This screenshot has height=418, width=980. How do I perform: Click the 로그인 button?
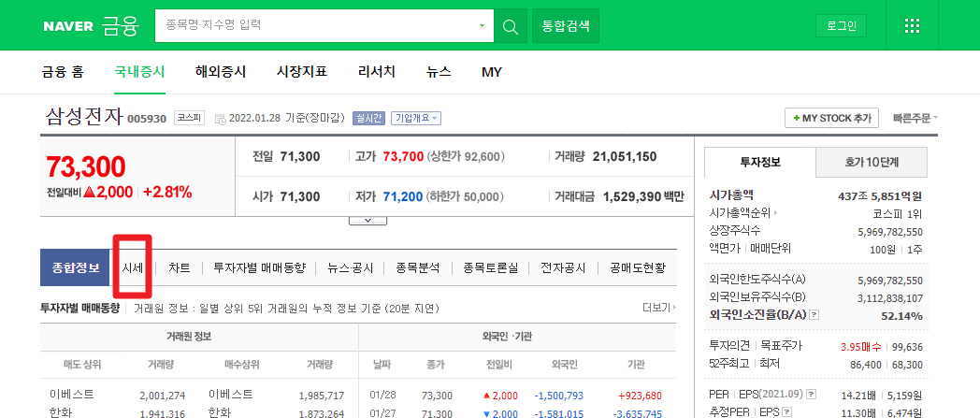click(842, 26)
